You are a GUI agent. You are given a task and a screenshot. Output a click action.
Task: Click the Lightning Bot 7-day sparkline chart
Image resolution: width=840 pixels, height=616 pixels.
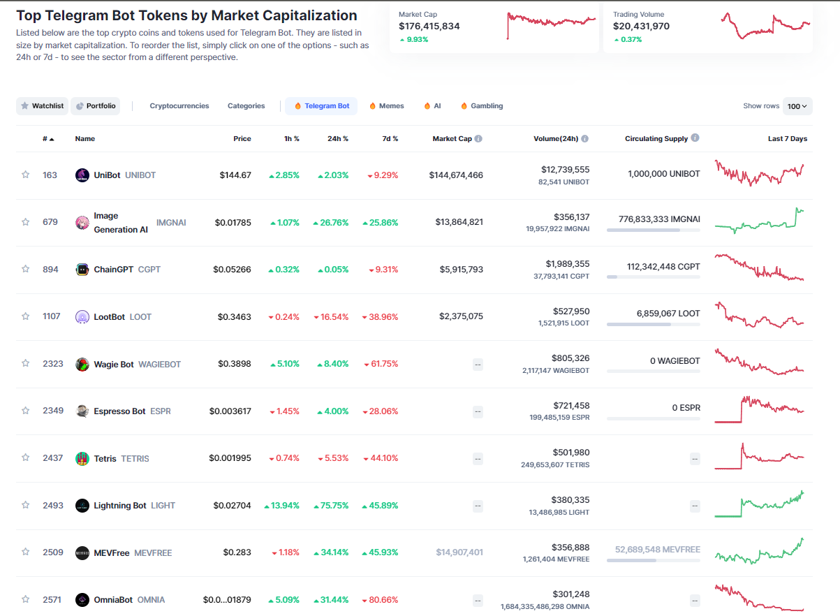click(759, 504)
